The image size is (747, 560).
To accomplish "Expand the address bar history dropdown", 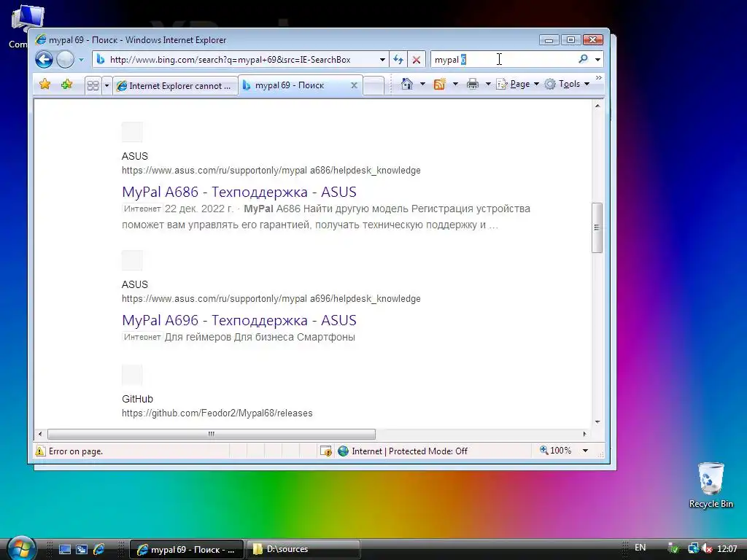I will tap(382, 60).
